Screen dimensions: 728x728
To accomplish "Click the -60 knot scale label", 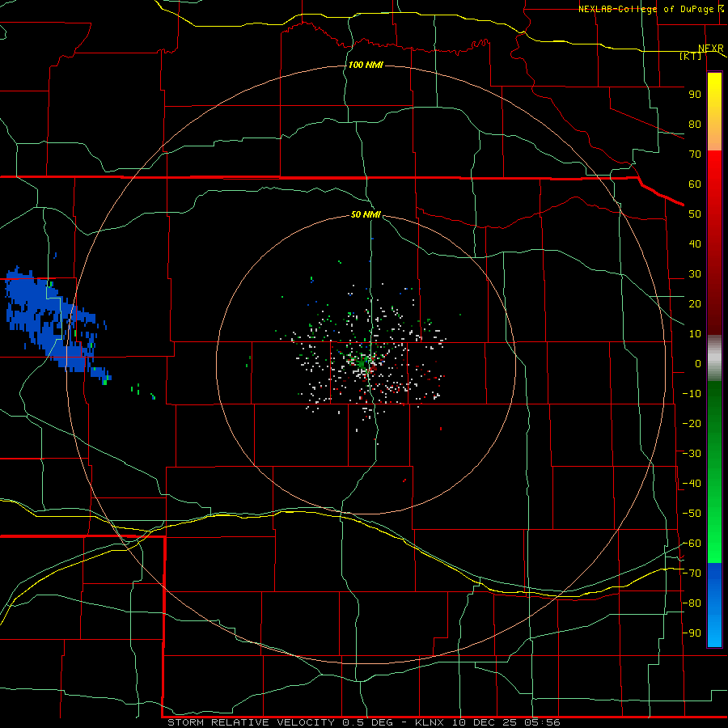I will 692,544.
